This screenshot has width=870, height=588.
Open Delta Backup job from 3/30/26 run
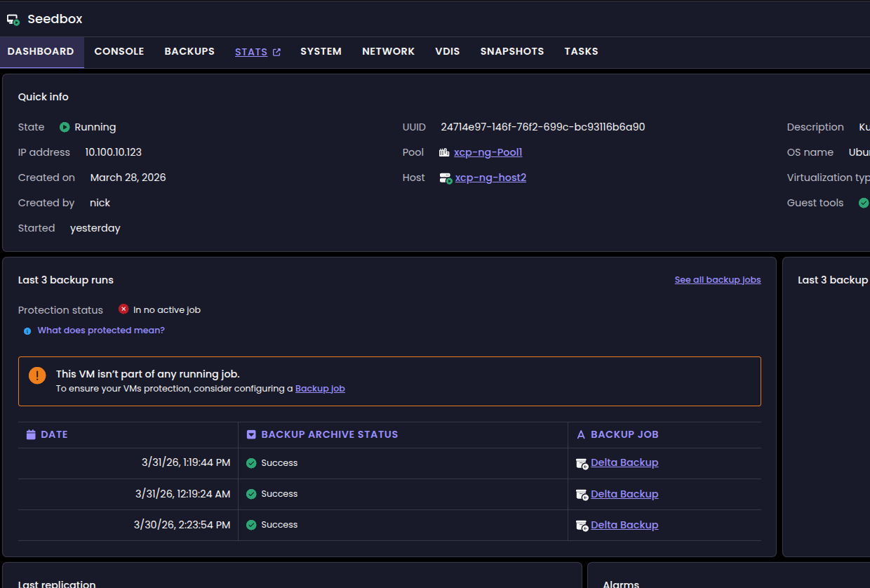coord(624,525)
